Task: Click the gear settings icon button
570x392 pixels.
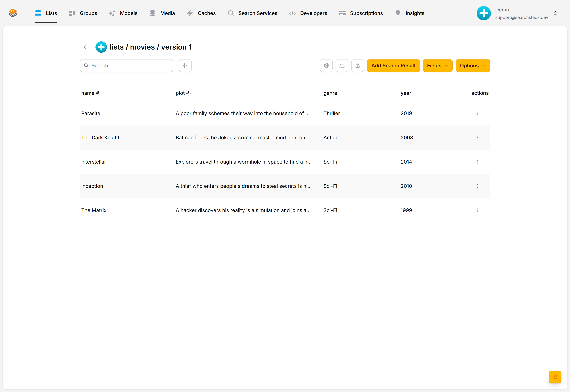Action: click(x=326, y=66)
